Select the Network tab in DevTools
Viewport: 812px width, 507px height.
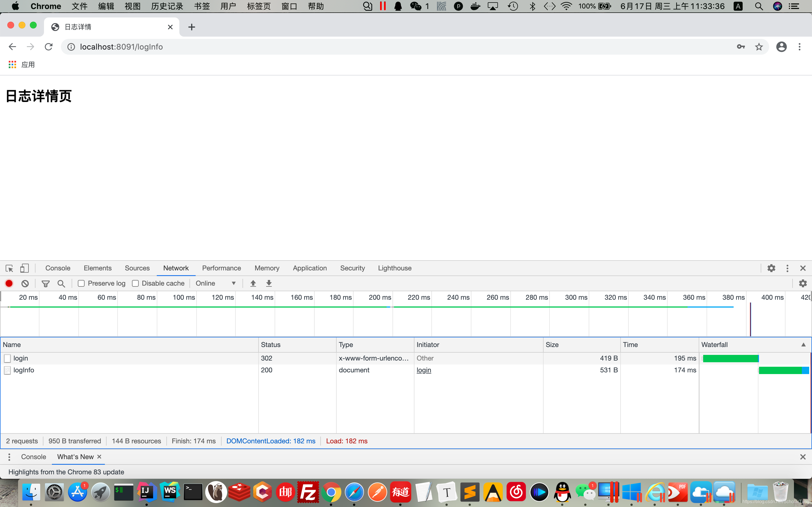[176, 268]
